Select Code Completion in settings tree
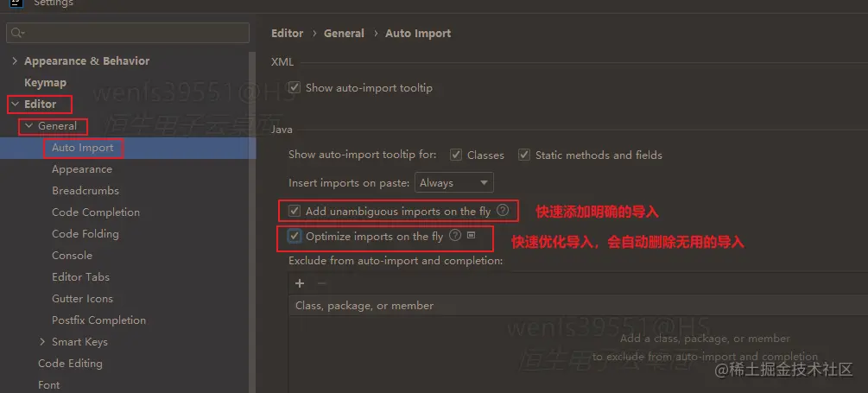The width and height of the screenshot is (868, 393). tap(96, 212)
